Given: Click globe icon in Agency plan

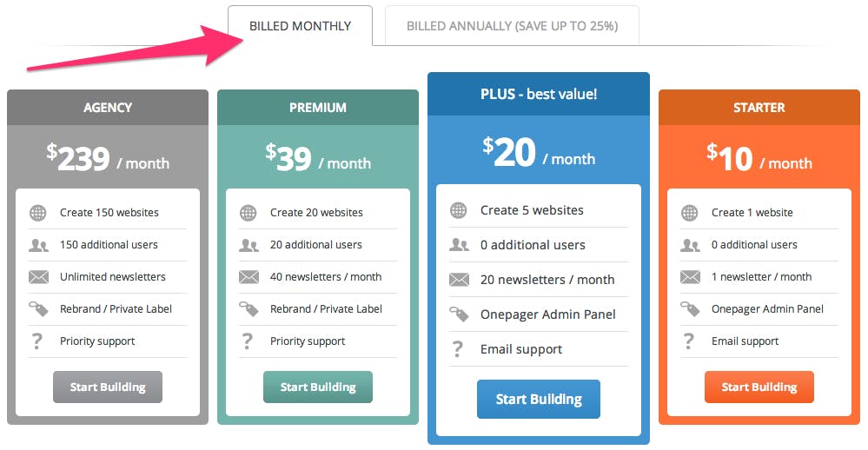Looking at the screenshot, I should pos(37,213).
